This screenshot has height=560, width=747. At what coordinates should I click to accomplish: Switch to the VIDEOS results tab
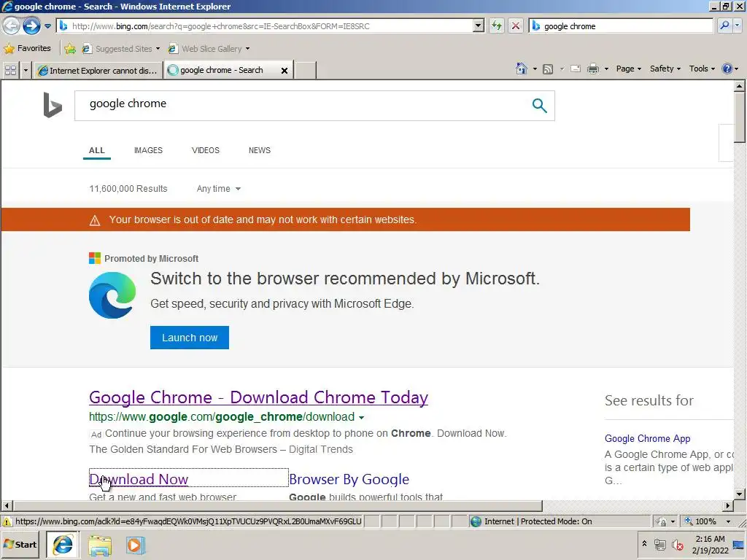tap(205, 150)
